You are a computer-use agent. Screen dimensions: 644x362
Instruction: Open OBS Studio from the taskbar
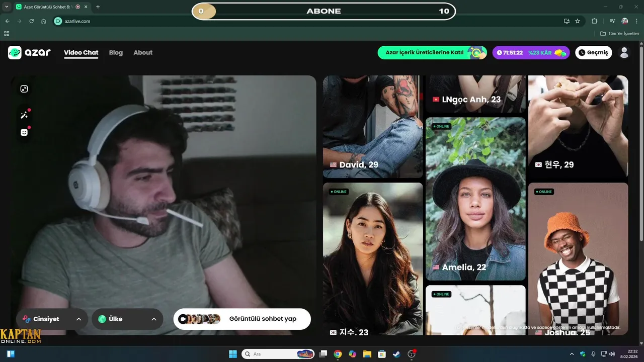click(x=412, y=354)
